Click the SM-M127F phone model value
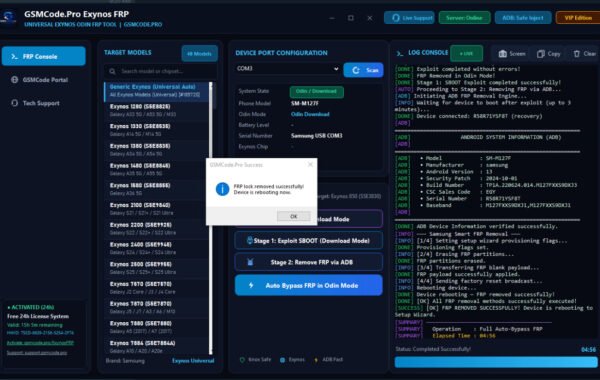600x380 pixels. point(305,103)
